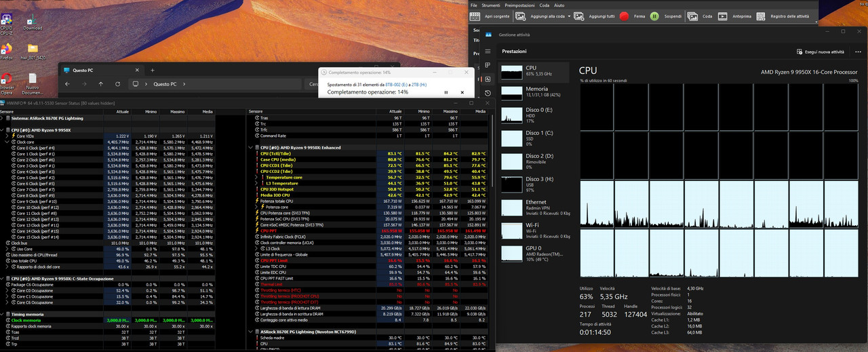Expand Sistema: ASRock X670E PG Lightning
868x352 pixels.
click(3, 118)
